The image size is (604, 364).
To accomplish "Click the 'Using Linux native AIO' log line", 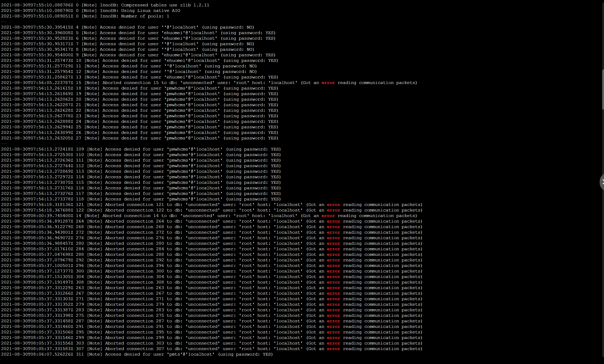I will pos(90,10).
